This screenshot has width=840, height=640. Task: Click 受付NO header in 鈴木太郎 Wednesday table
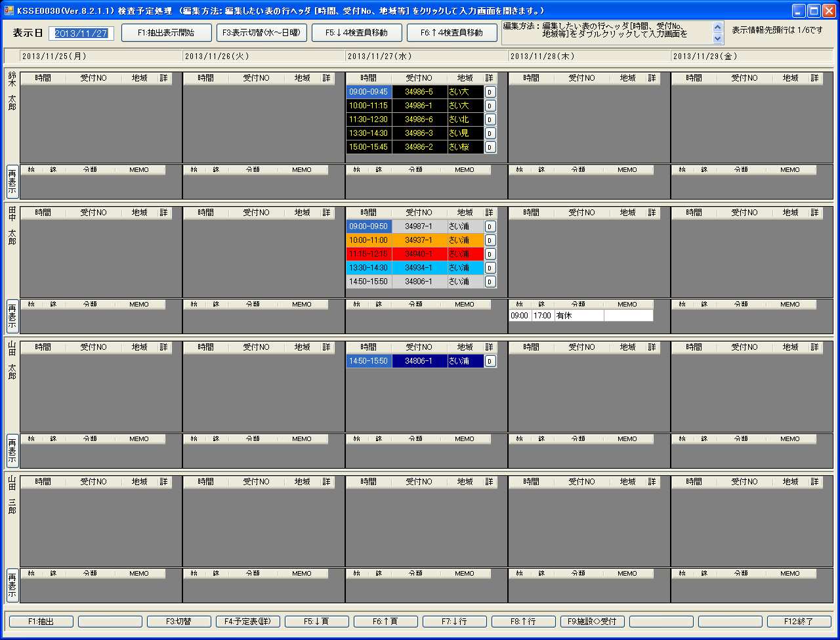(419, 78)
